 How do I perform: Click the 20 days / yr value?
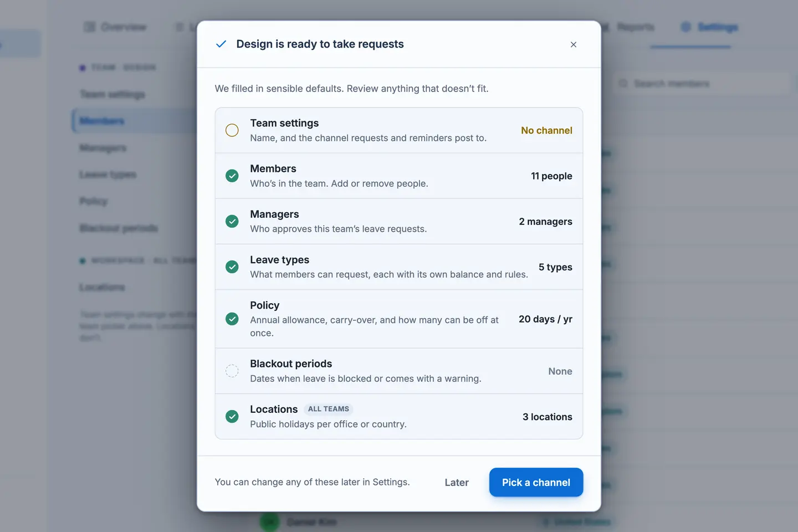tap(545, 319)
